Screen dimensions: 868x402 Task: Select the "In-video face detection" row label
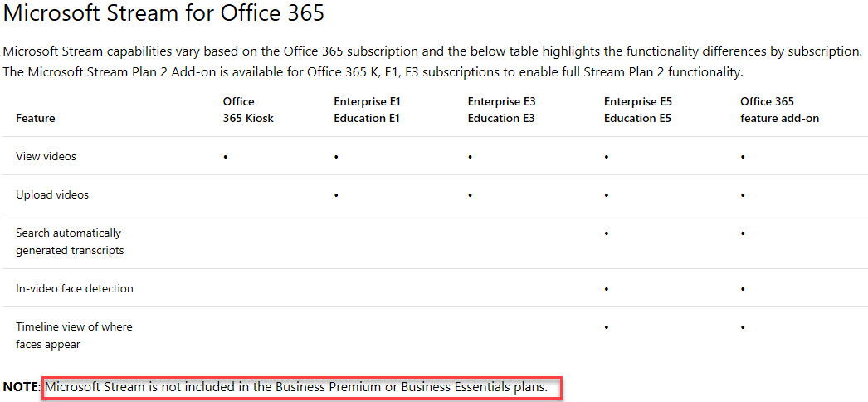pos(75,288)
